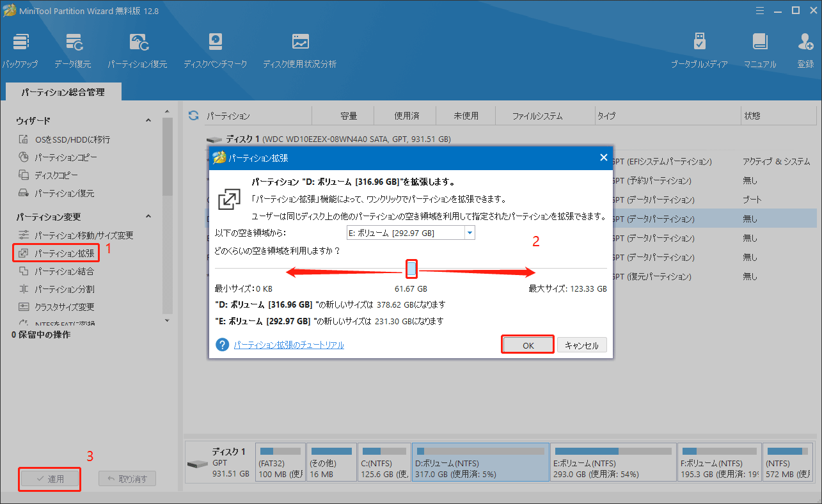The width and height of the screenshot is (822, 504).
Task: Open the マニュアル manual icon
Action: tap(759, 50)
